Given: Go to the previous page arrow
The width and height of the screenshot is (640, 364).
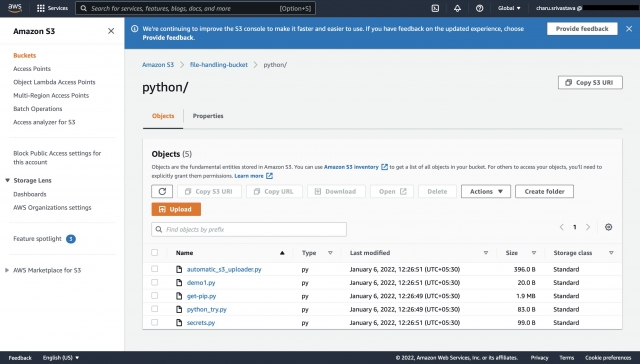Looking at the screenshot, I should click(562, 227).
